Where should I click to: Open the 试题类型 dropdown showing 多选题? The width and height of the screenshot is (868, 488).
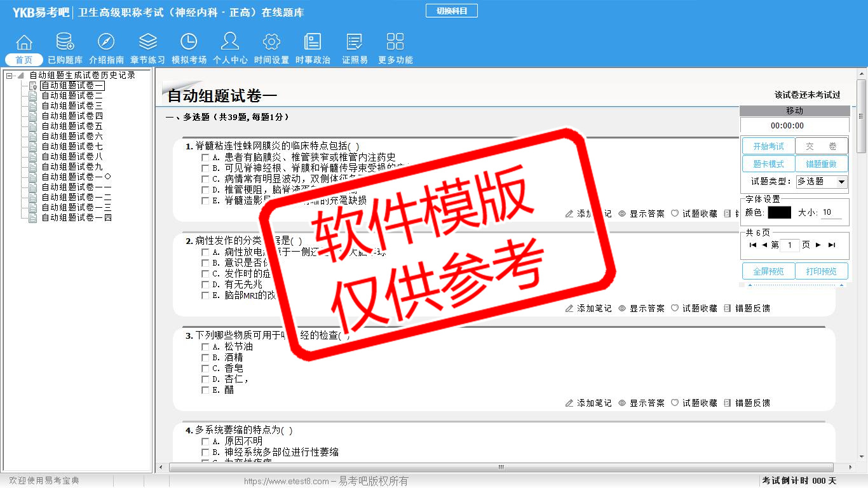tap(822, 182)
